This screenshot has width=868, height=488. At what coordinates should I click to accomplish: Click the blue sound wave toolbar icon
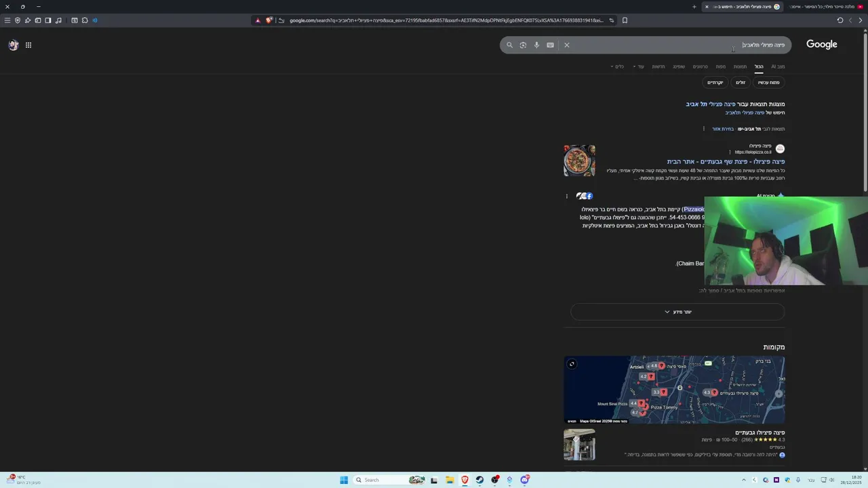95,20
